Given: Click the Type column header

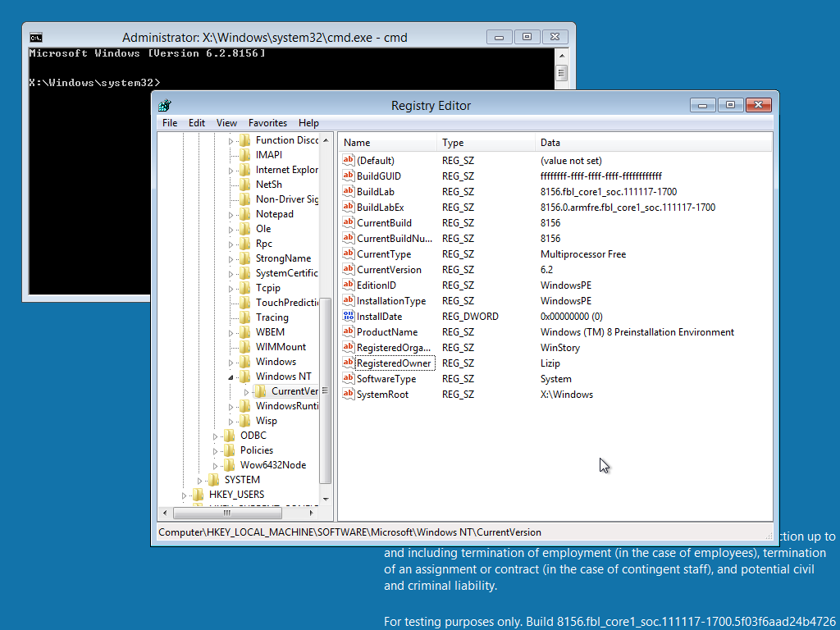Looking at the screenshot, I should click(453, 143).
